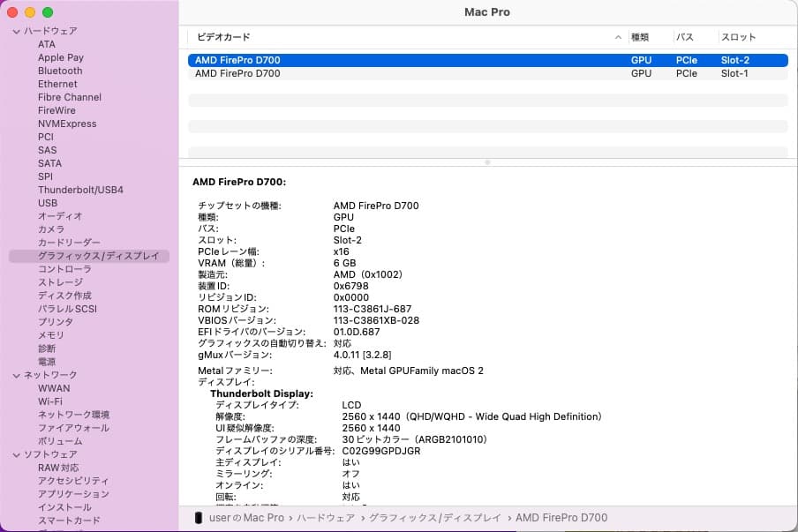Collapse the ソフトウェア sidebar section
Image resolution: width=798 pixels, height=532 pixels.
[16, 454]
